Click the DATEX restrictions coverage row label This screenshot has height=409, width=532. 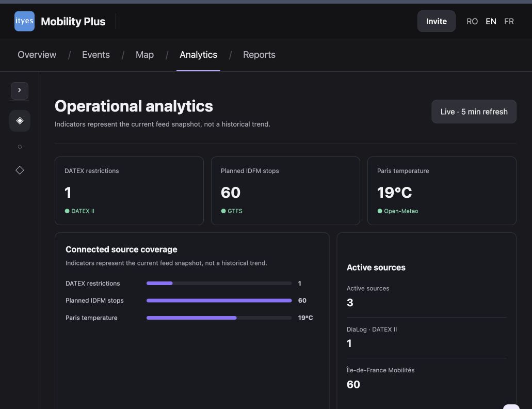(x=93, y=283)
